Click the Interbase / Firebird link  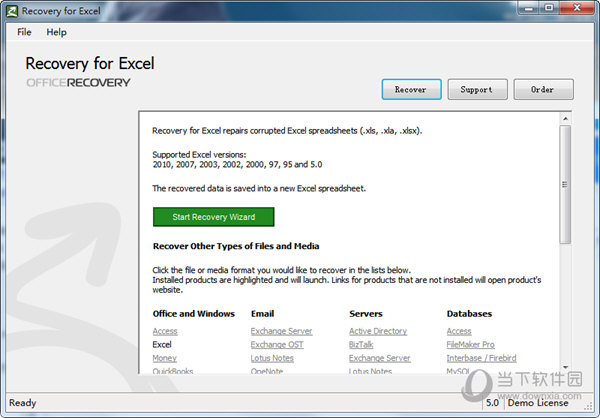click(x=482, y=358)
